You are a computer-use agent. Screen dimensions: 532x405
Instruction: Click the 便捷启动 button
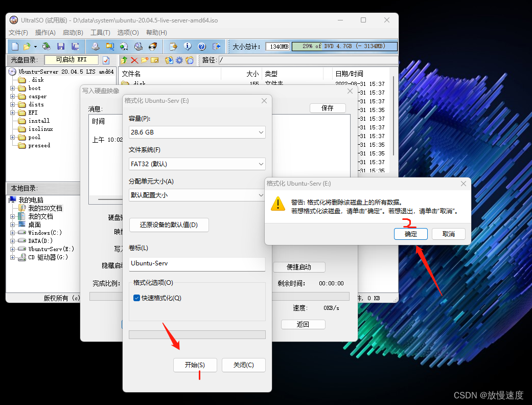pos(299,267)
